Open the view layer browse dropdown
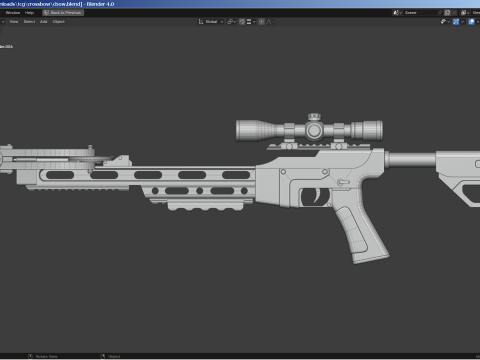The image size is (480, 360). point(465,13)
